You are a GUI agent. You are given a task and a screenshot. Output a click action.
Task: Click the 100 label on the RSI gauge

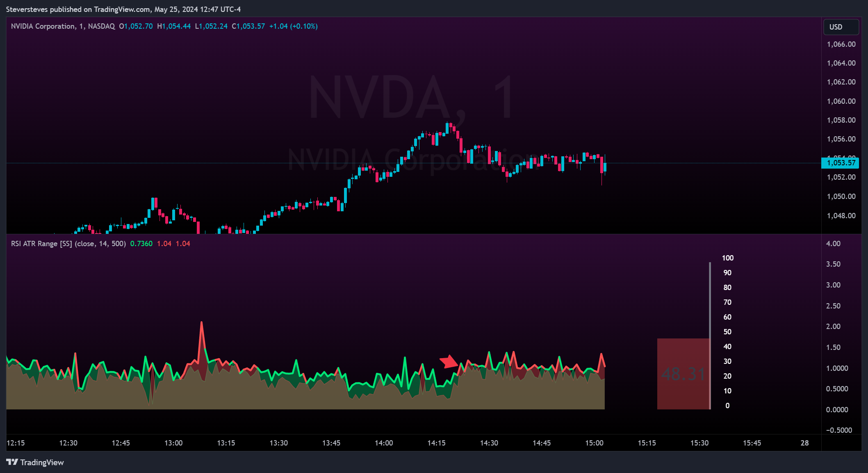(x=728, y=258)
